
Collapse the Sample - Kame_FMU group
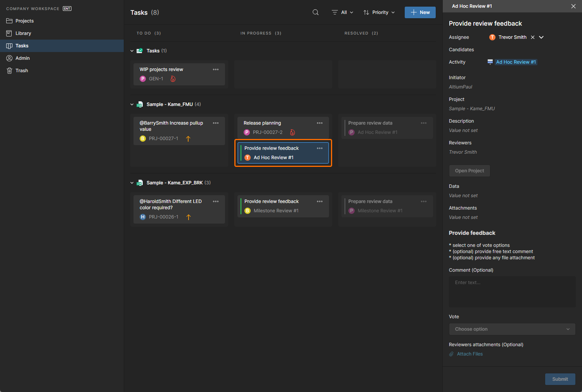132,104
